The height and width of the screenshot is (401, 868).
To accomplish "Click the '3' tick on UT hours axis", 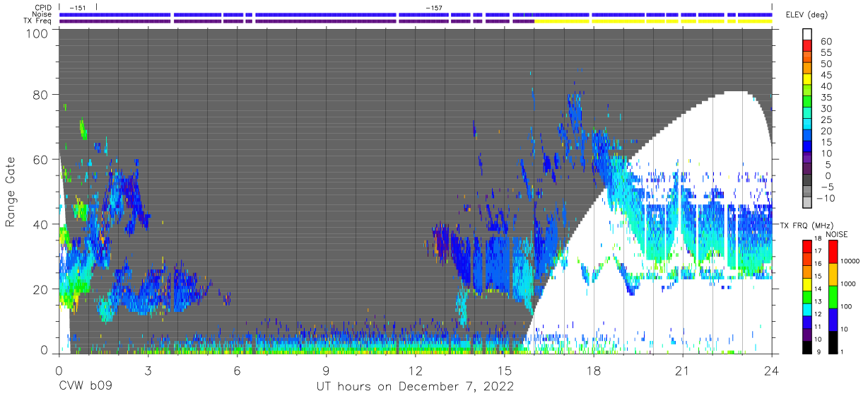I will click(x=148, y=371).
